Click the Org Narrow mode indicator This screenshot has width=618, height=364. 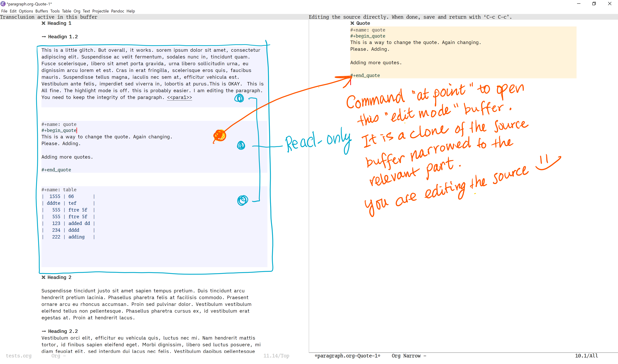point(406,356)
